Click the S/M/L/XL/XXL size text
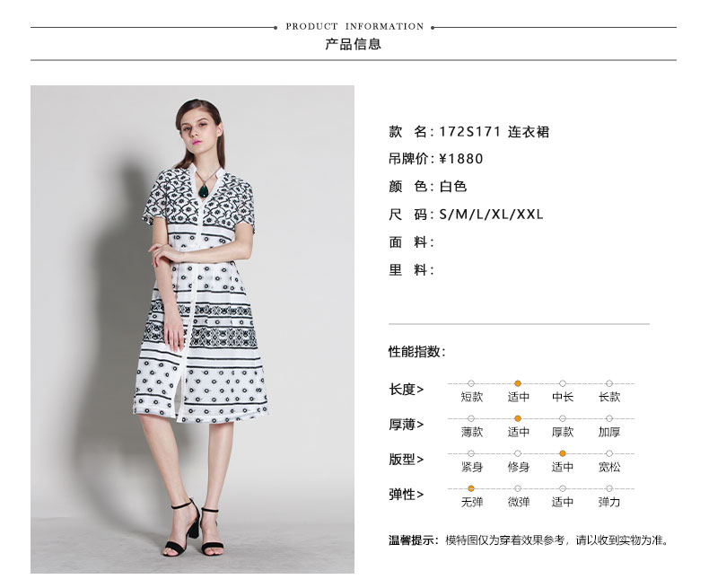 pos(491,214)
